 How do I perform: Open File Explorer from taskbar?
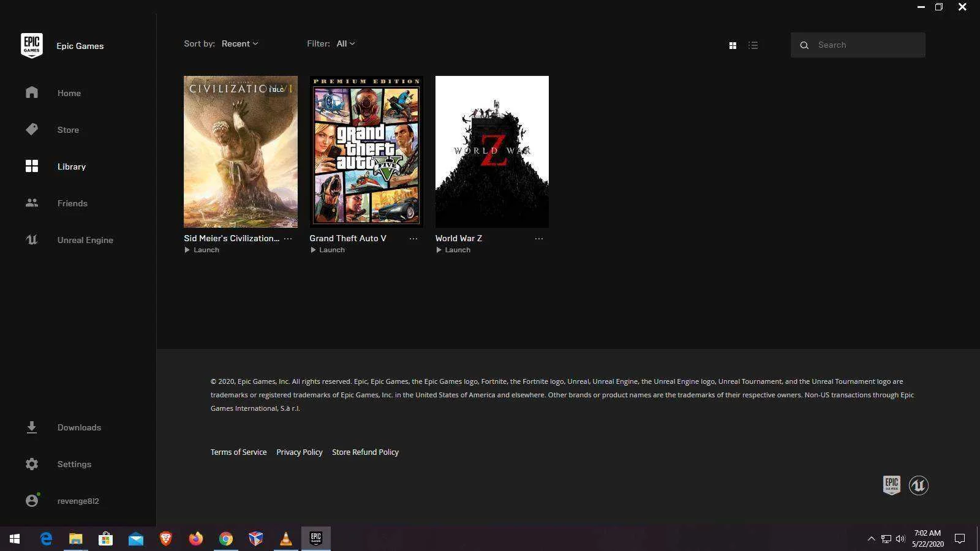click(x=75, y=539)
